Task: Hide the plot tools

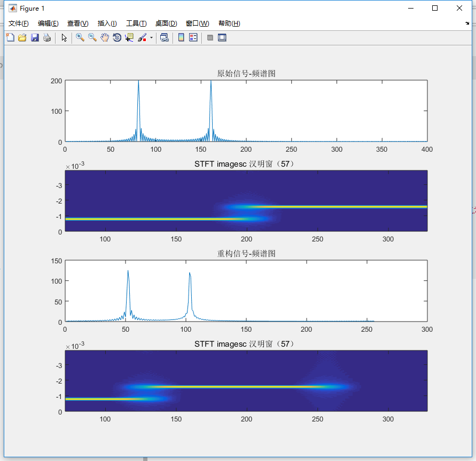Action: pyautogui.click(x=209, y=37)
